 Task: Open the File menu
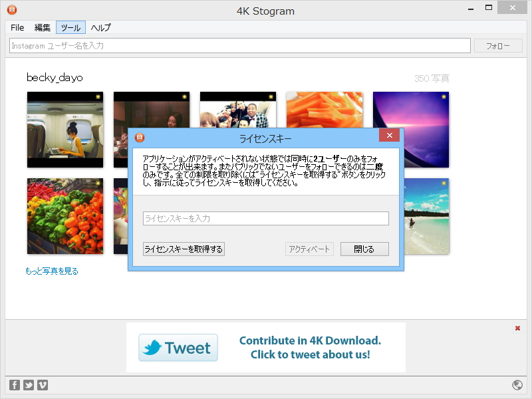coord(17,27)
